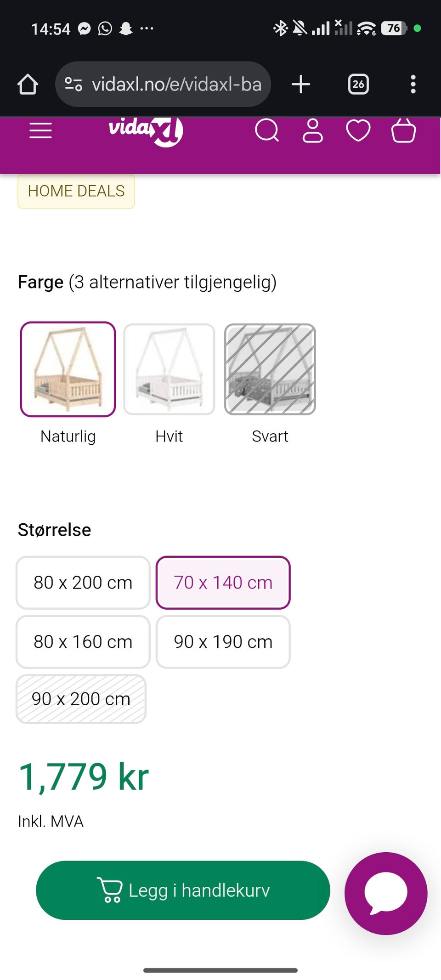This screenshot has height=980, width=441.
Task: Open the hamburger menu icon
Action: (40, 131)
